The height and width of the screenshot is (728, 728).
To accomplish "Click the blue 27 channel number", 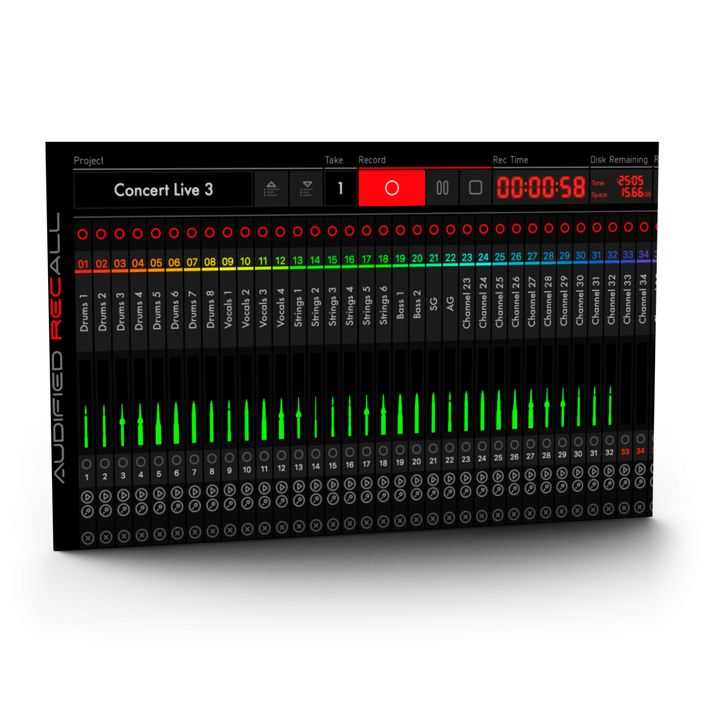I will point(532,256).
